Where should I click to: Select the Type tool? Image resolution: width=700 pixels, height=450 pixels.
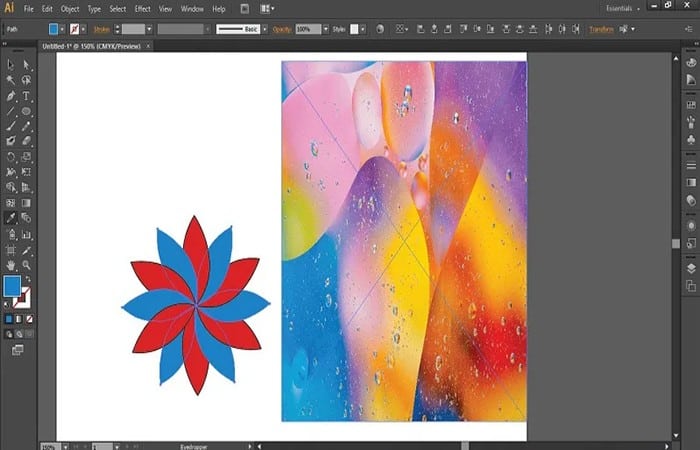[26, 96]
